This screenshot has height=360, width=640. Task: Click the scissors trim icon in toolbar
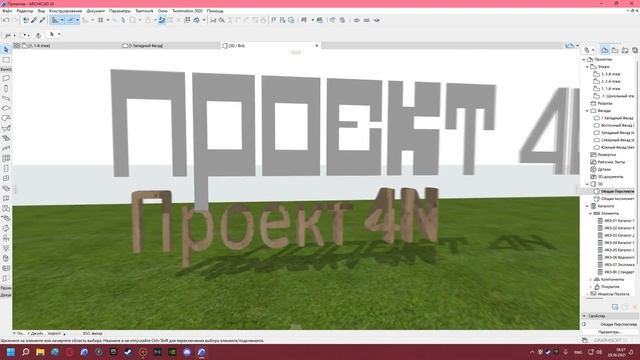tap(213, 20)
